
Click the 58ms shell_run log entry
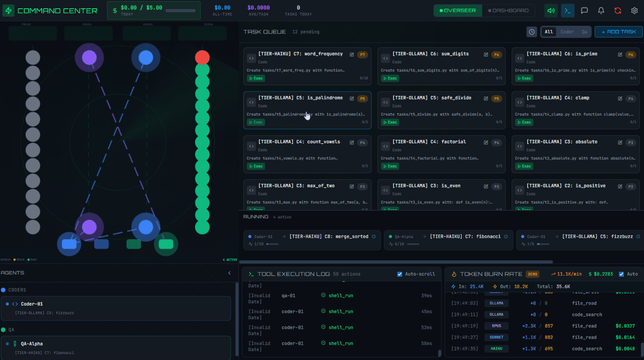(341, 346)
